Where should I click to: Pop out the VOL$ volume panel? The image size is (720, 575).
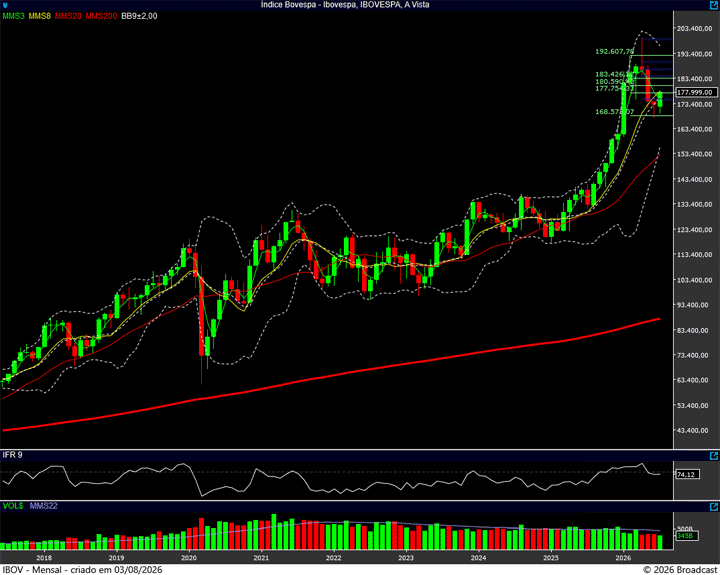pyautogui.click(x=714, y=507)
